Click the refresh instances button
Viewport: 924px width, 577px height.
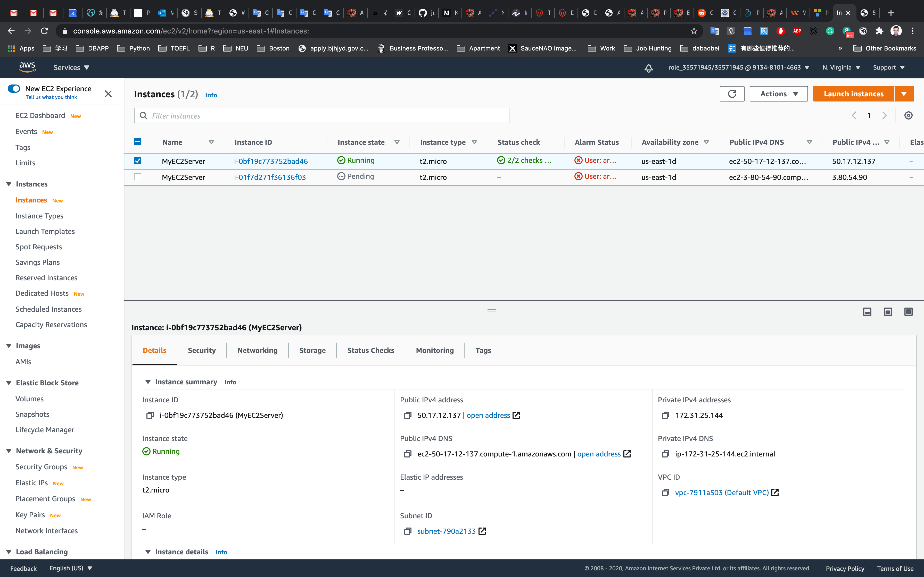coord(732,94)
